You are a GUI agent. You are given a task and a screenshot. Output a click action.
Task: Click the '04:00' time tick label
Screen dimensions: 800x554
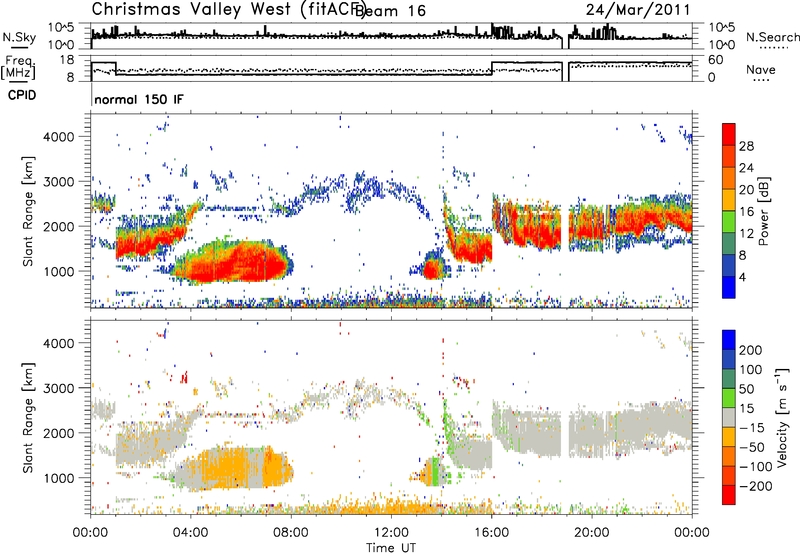(191, 533)
